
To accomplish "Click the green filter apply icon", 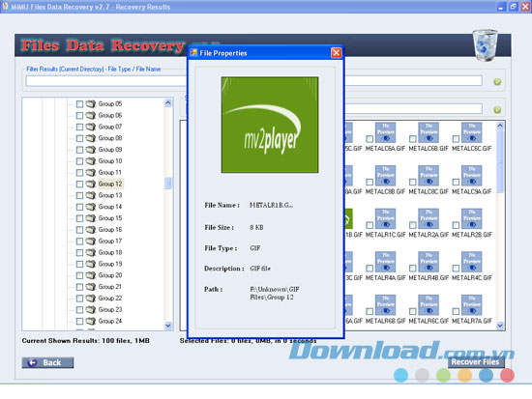I will click(497, 81).
